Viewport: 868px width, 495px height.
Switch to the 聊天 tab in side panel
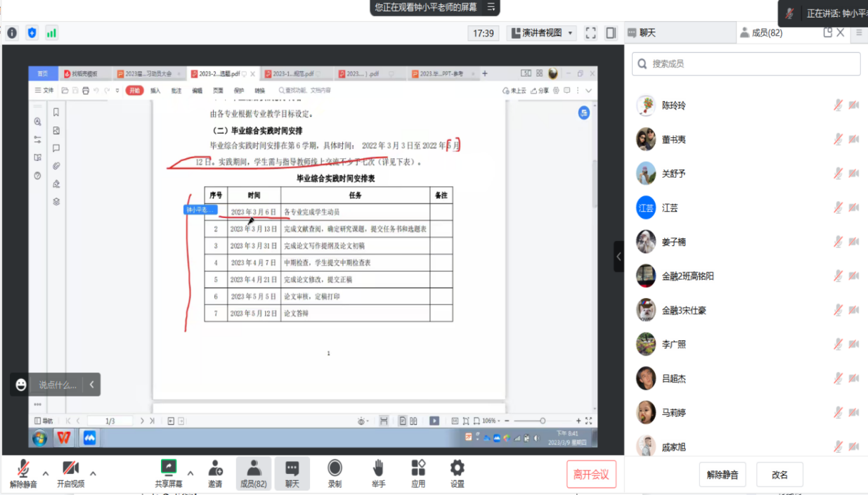pos(648,32)
